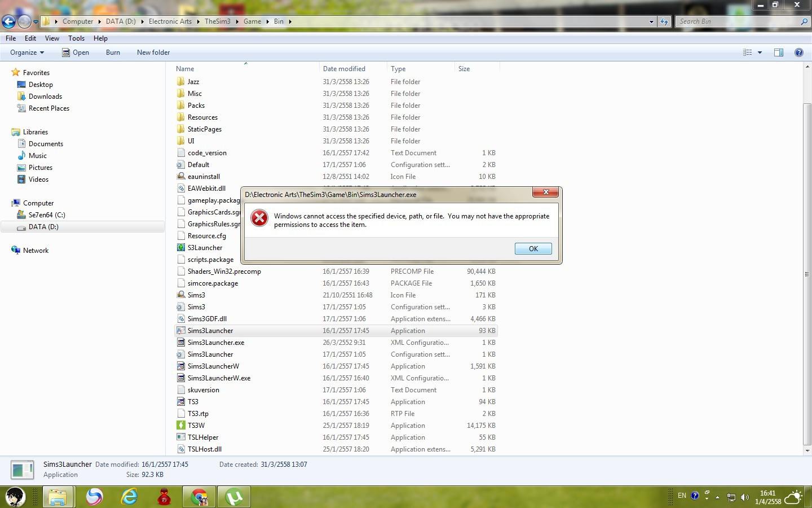Click the vertical scrollbar of the file list
Image resolution: width=812 pixels, height=508 pixels.
click(807, 274)
